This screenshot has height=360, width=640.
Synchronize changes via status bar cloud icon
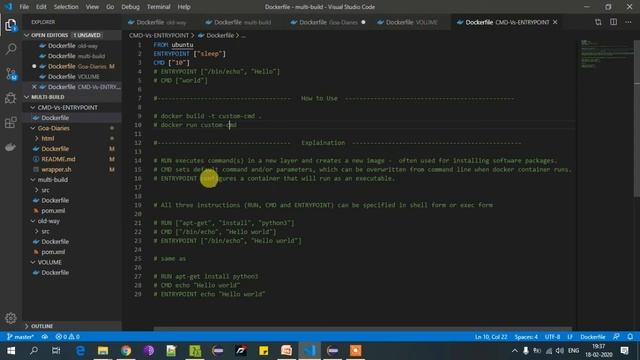tap(45, 337)
